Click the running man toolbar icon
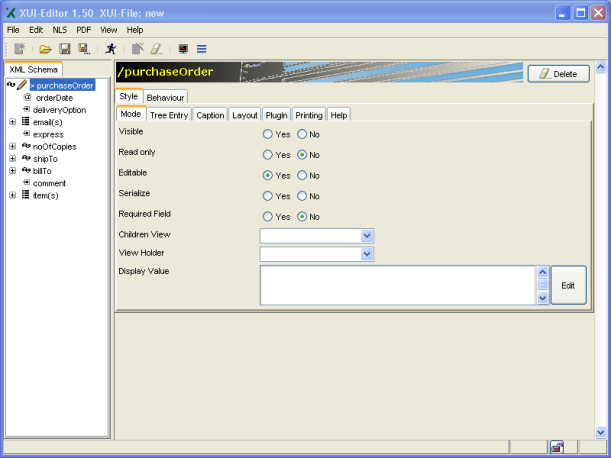 (x=110, y=48)
